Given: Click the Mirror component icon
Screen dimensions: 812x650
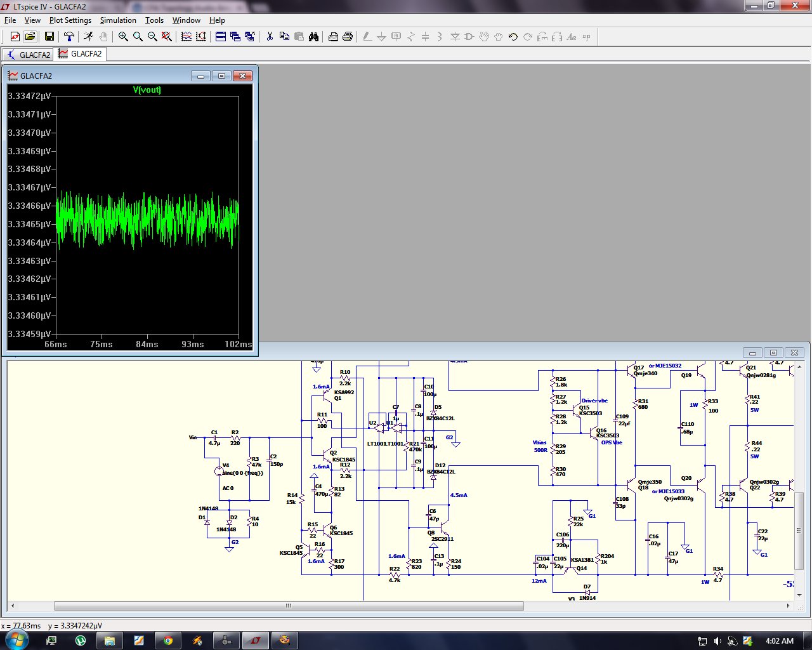Looking at the screenshot, I should tap(557, 37).
